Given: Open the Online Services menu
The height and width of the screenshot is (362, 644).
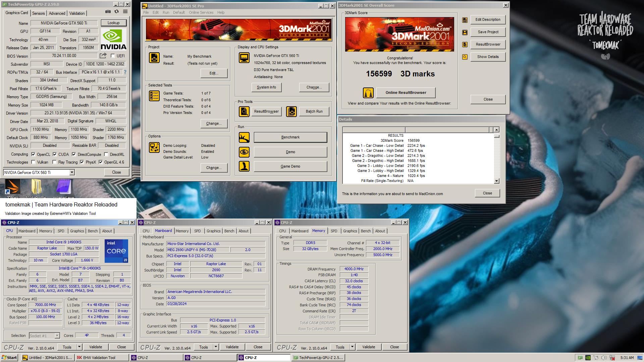Looking at the screenshot, I should (x=201, y=12).
